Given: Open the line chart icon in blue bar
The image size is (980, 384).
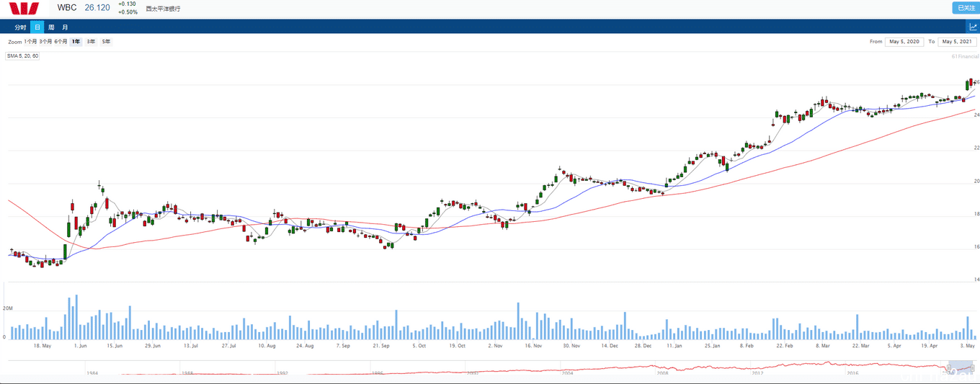Looking at the screenshot, I should click(972, 27).
